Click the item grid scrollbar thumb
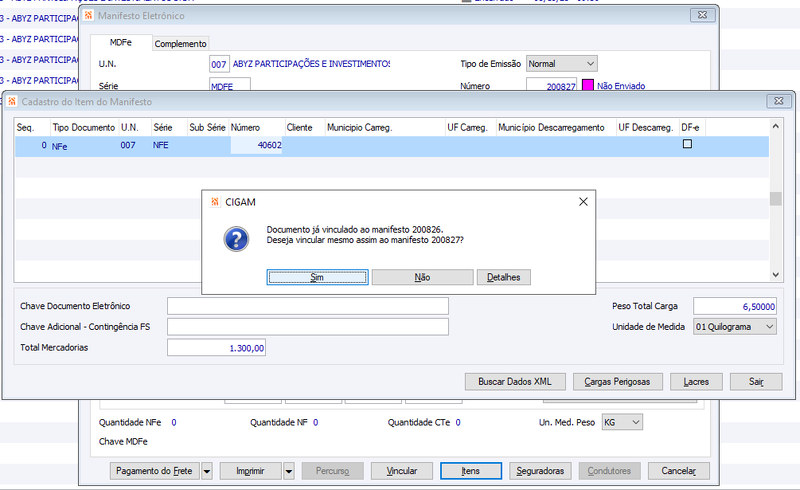Screen dimensions: 800x490 [776, 199]
